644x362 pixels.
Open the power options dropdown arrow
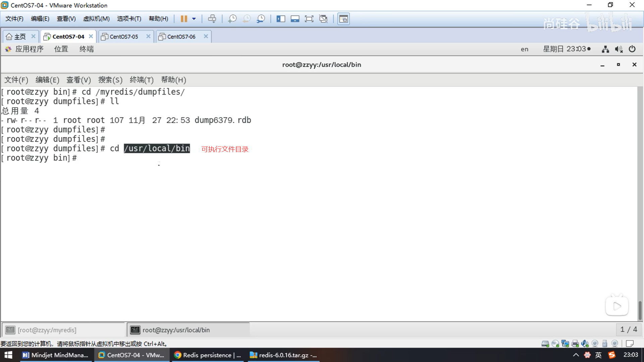194,19
